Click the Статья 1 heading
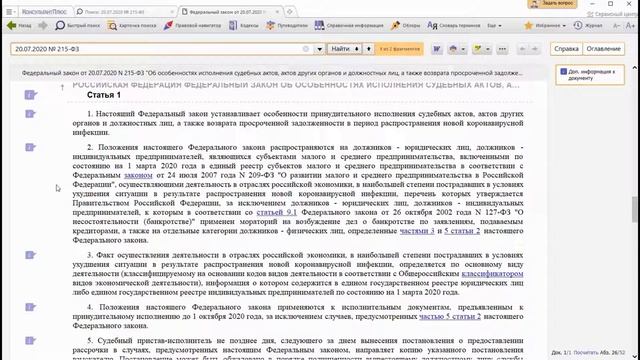Screen dimensions: 640x360 (x=104, y=95)
